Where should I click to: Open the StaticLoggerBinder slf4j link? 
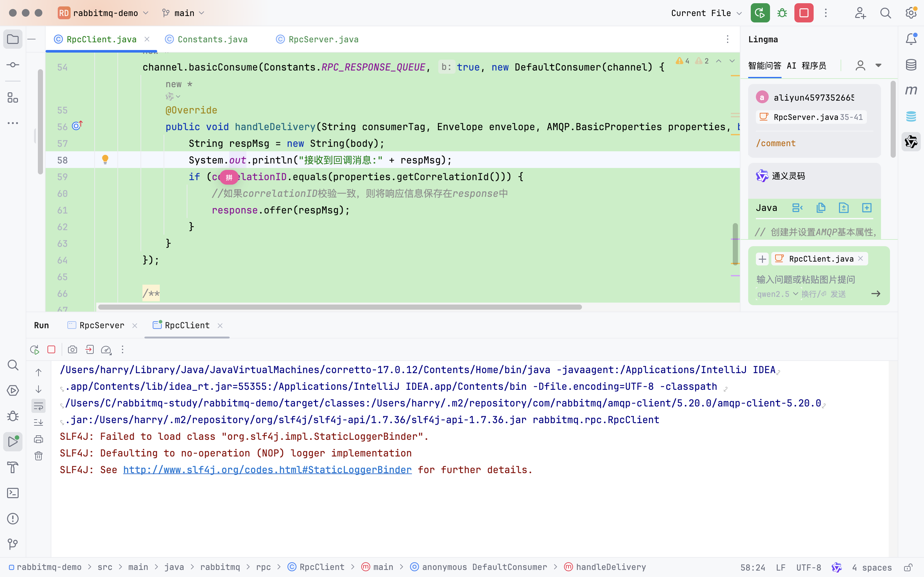point(267,470)
